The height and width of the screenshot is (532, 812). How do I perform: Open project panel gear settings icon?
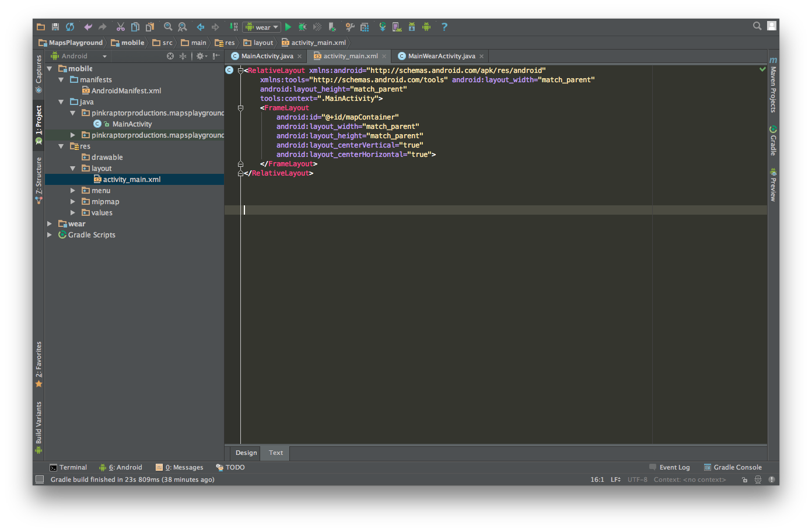tap(201, 56)
